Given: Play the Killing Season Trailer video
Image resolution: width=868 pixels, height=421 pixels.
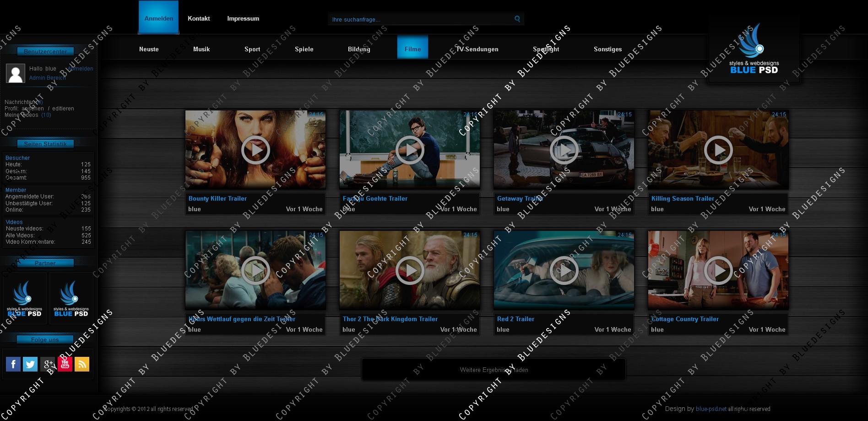Looking at the screenshot, I should click(718, 150).
